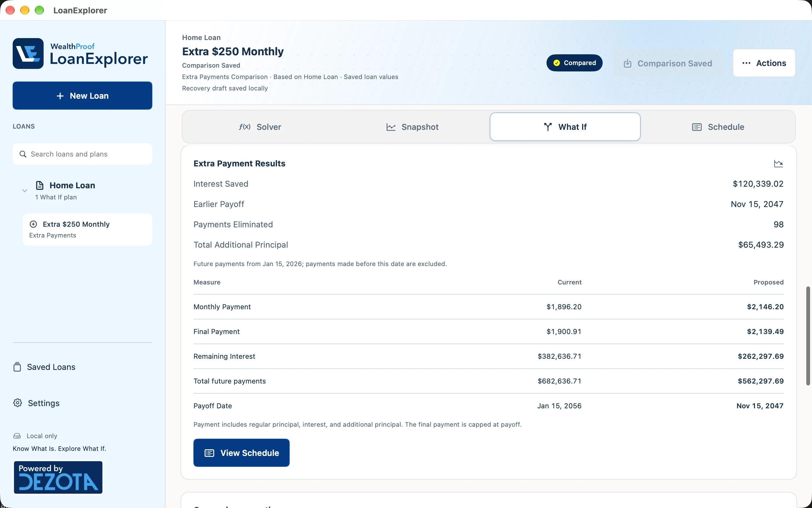Click the chart icon in Extra Payment Results
Image resolution: width=812 pixels, height=508 pixels.
[x=778, y=164]
